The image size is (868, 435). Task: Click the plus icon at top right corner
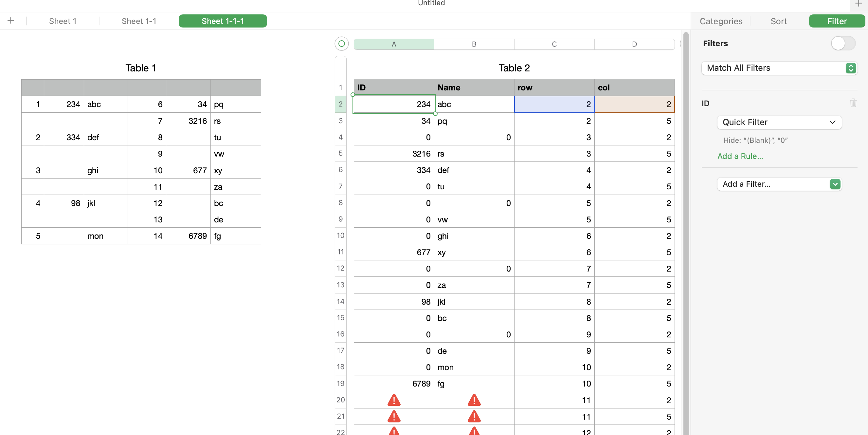[x=858, y=4]
